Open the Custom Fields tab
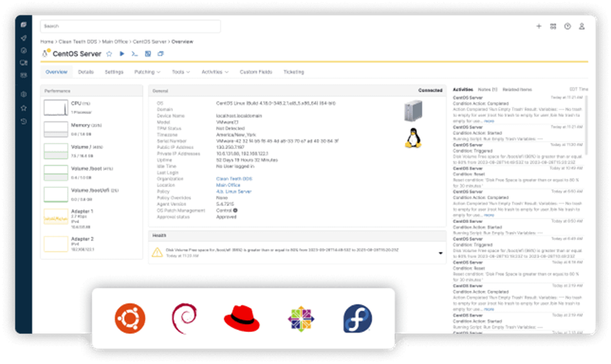This screenshot has height=364, width=611. coord(256,72)
